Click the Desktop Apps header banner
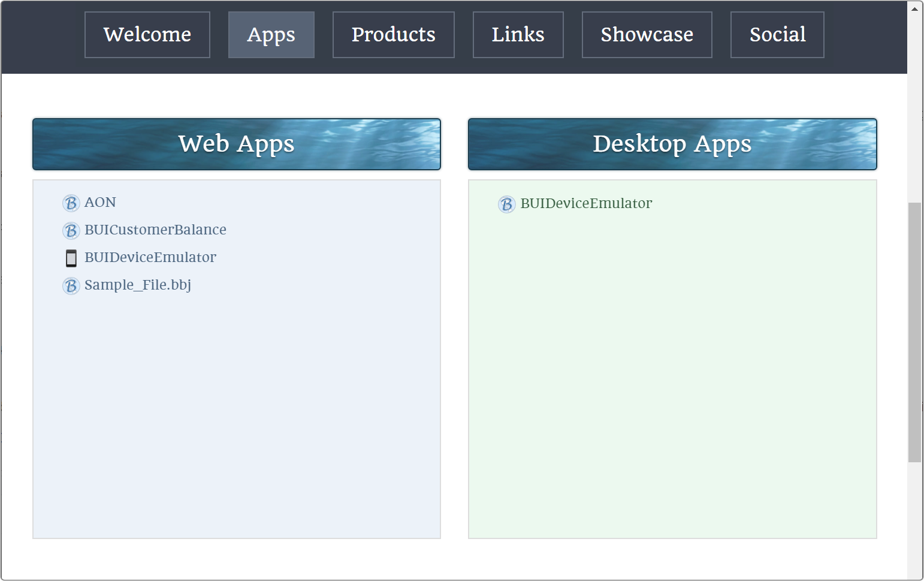924x581 pixels. pos(672,144)
